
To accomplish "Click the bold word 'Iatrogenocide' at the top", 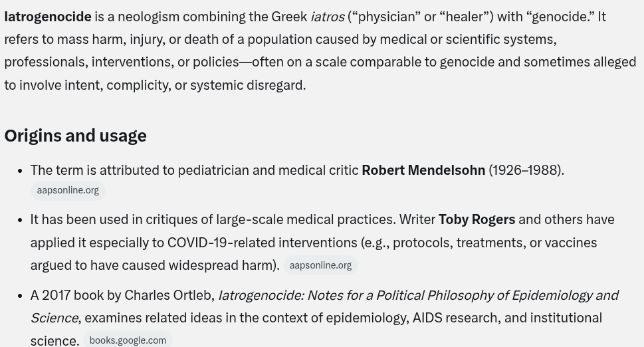I will click(x=48, y=17).
